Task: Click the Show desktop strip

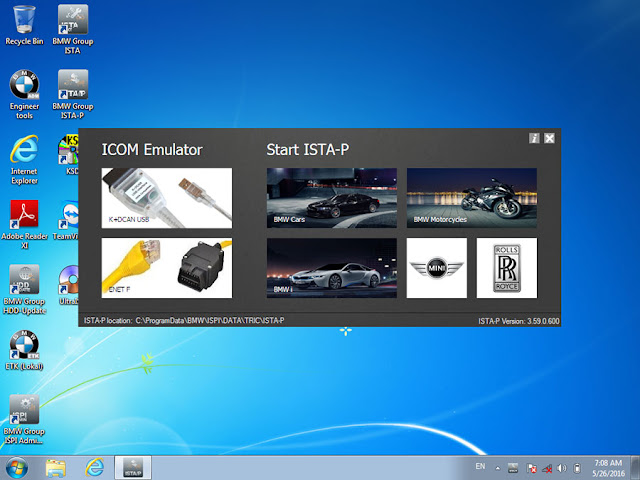Action: pyautogui.click(x=636, y=468)
